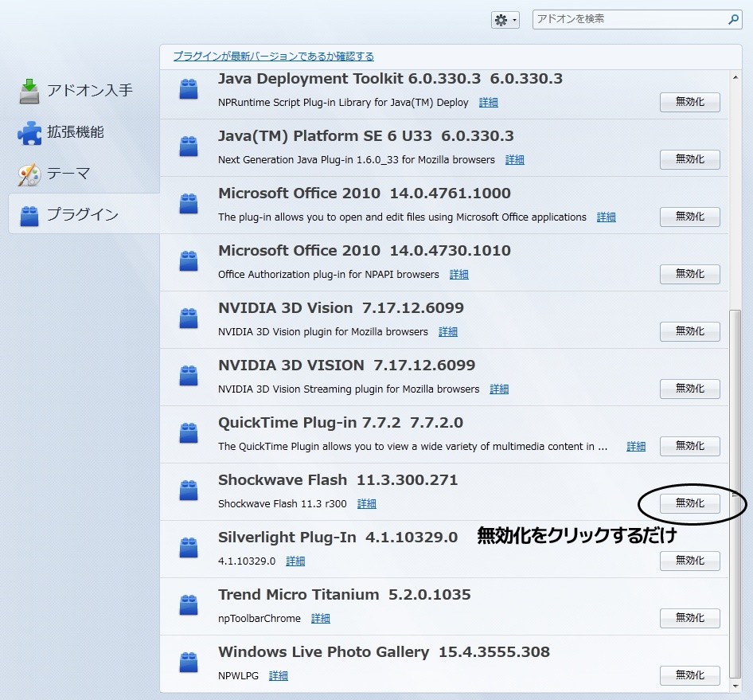Select the Shockwave Flash 11.3.300.271 title

(x=337, y=480)
